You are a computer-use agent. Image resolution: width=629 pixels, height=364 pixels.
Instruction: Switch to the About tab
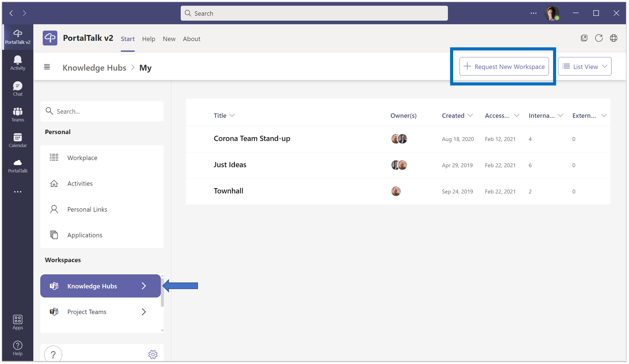click(x=192, y=39)
